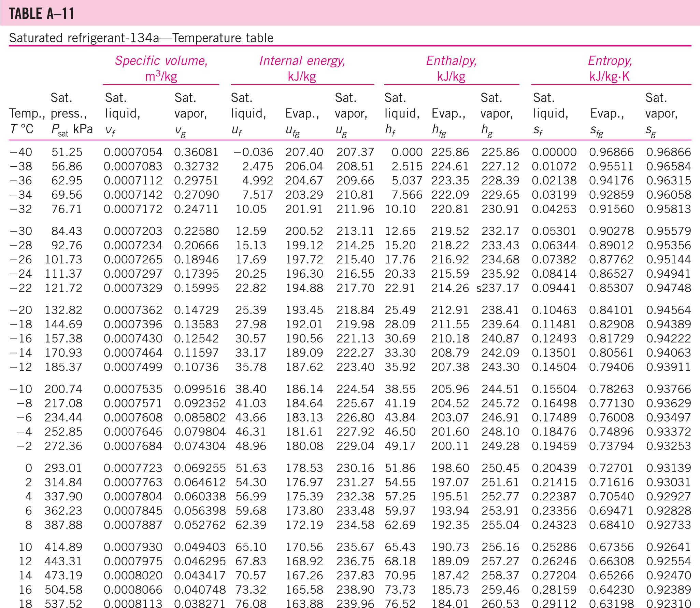This screenshot has width=700, height=608.
Task: Click the pressure value 504.58
Action: (x=63, y=590)
